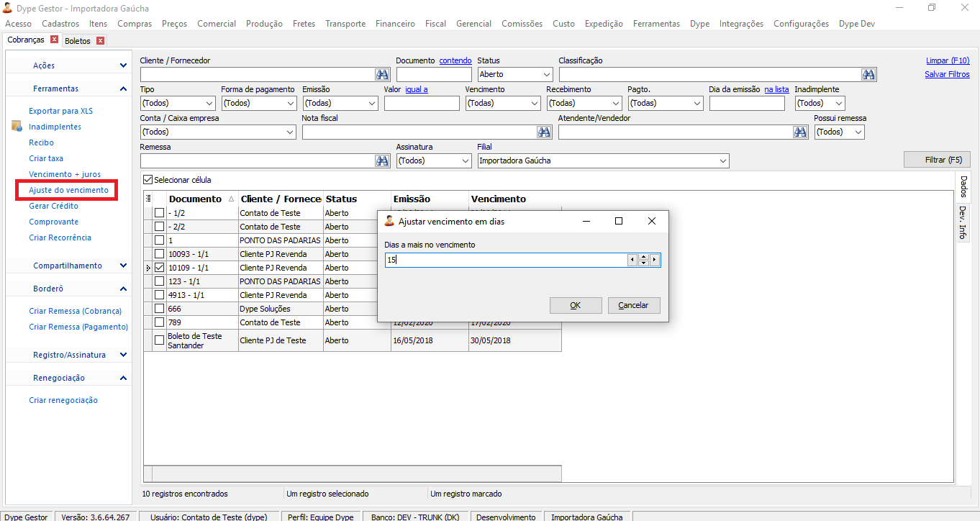Check the row checkbox for document 10093 - 1/1
Image resolution: width=980 pixels, height=521 pixels.
pyautogui.click(x=160, y=254)
